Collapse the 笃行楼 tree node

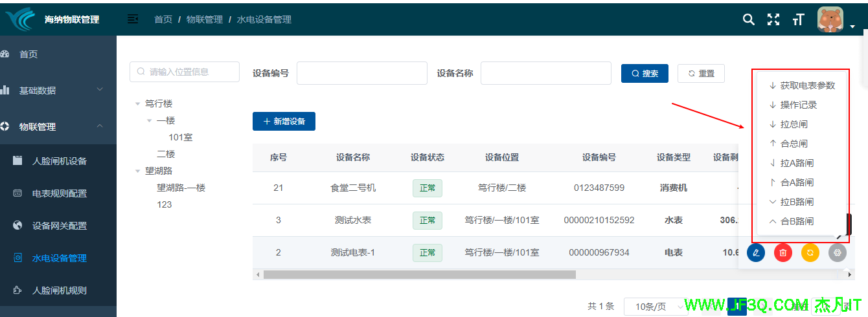(137, 104)
